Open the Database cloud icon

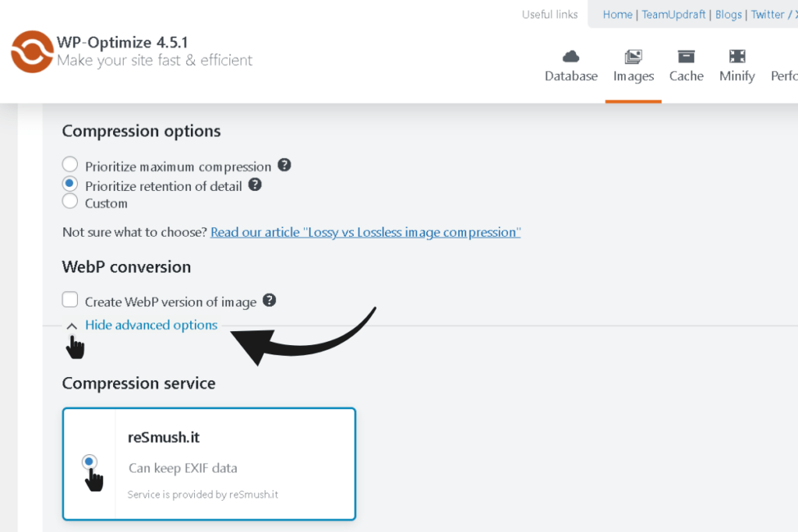pos(571,56)
